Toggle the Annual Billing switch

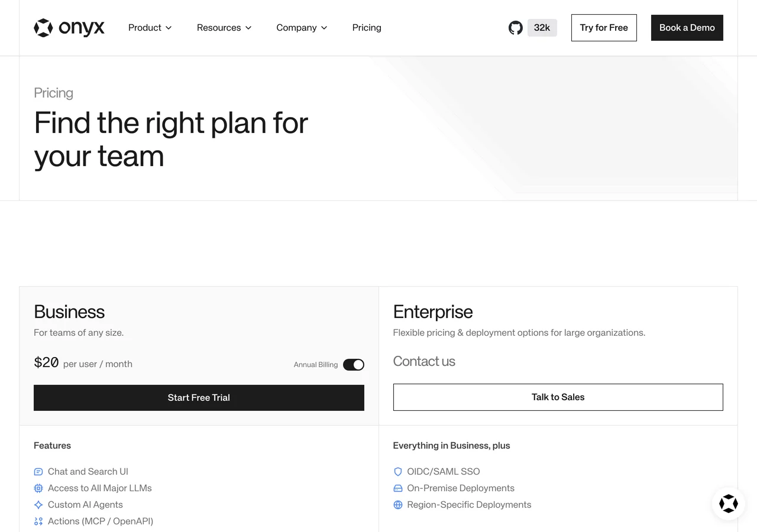tap(354, 365)
